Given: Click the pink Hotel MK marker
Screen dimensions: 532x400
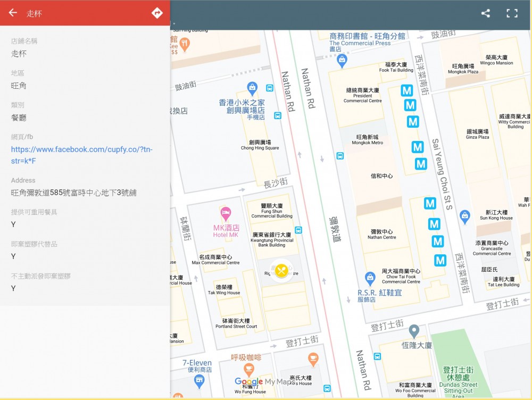Looking at the screenshot, I should [x=226, y=214].
